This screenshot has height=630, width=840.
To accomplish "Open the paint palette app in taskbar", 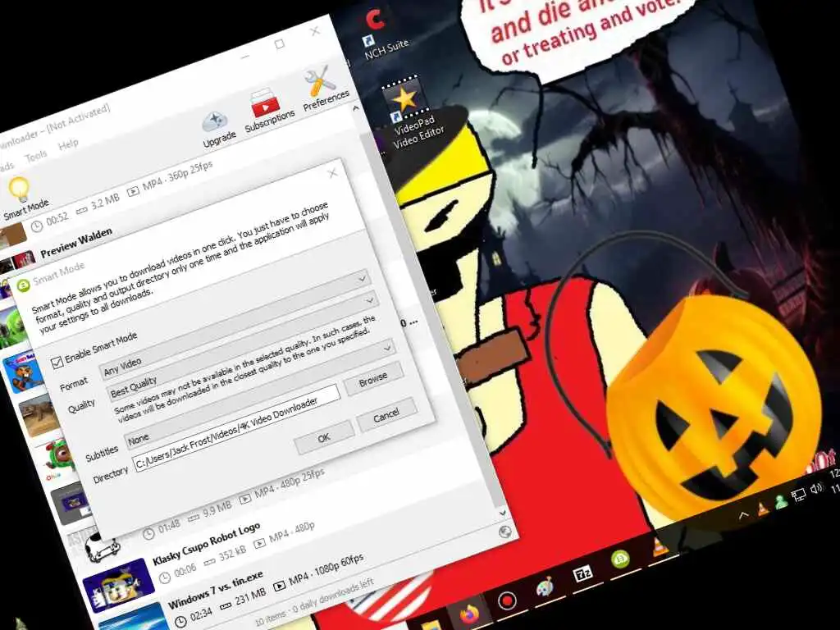I will point(545,588).
